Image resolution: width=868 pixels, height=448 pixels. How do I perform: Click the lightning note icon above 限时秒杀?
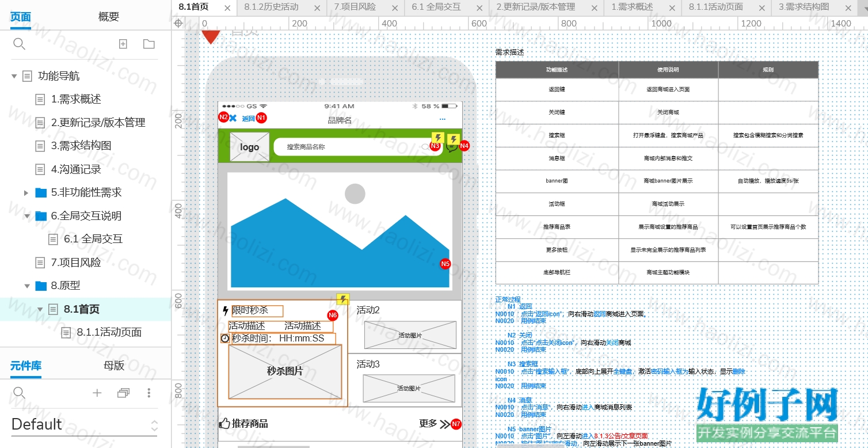pos(343,299)
